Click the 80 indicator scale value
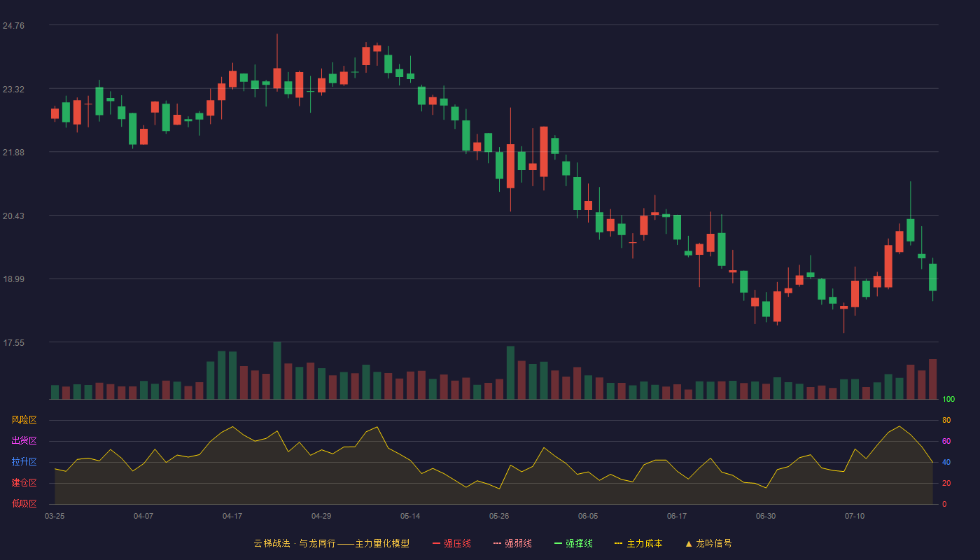Viewport: 980px width, 560px height. (x=946, y=421)
